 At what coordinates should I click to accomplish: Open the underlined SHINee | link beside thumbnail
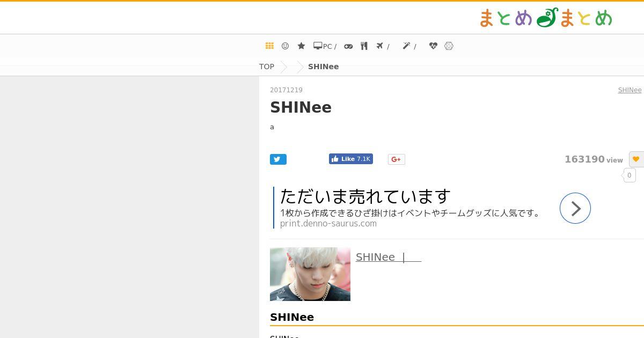[x=389, y=257]
